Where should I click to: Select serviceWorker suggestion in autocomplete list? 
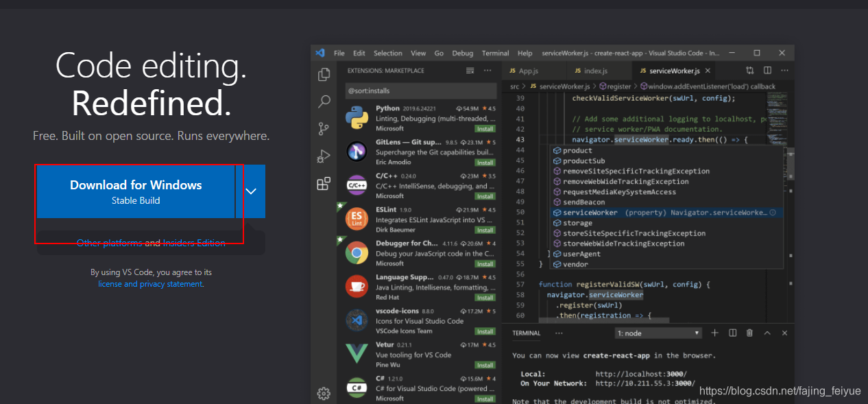667,213
